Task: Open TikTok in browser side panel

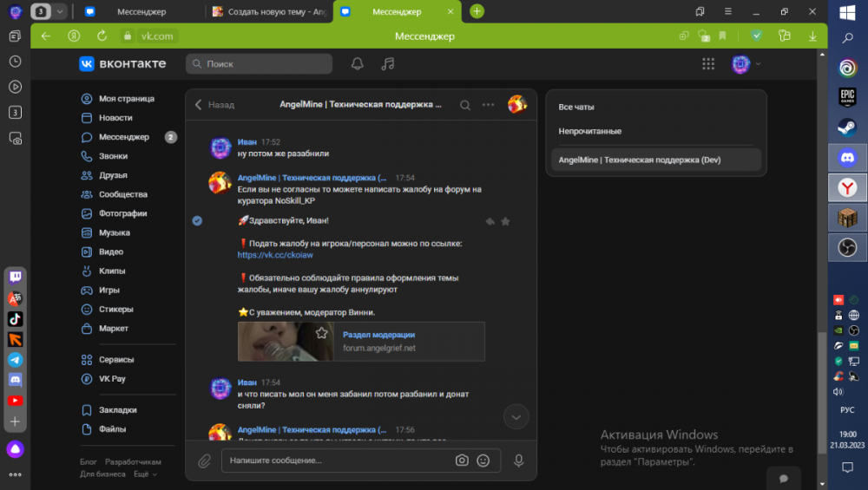Action: [16, 318]
